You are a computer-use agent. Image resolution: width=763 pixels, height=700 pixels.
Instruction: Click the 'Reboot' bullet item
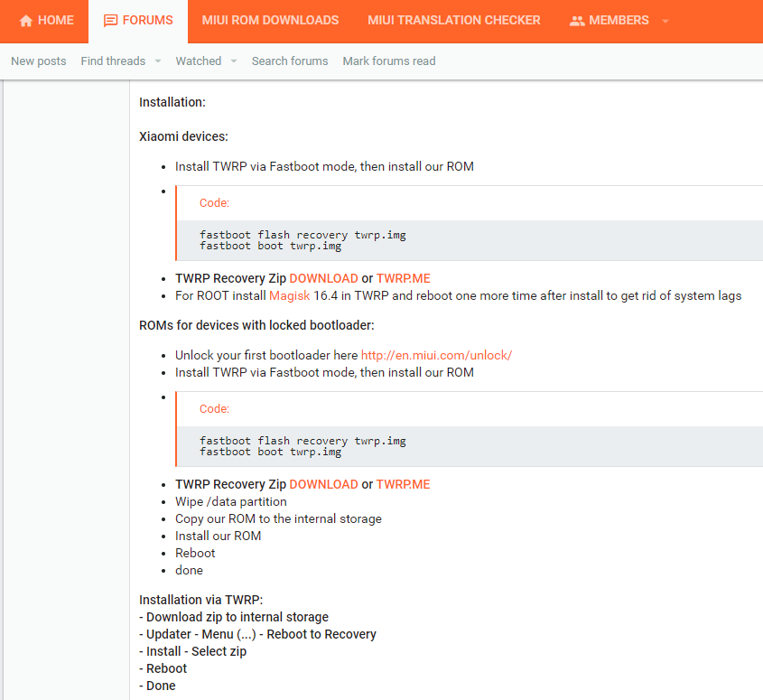195,553
